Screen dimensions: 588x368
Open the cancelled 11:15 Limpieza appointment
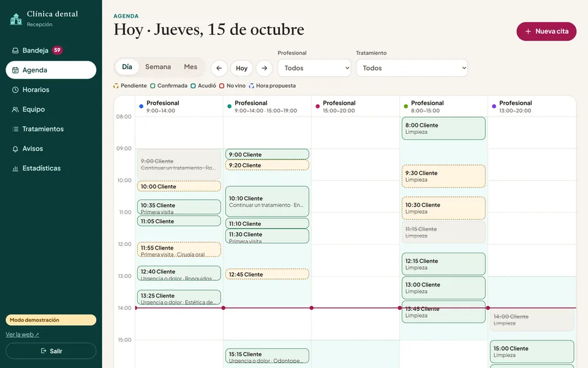(x=443, y=232)
